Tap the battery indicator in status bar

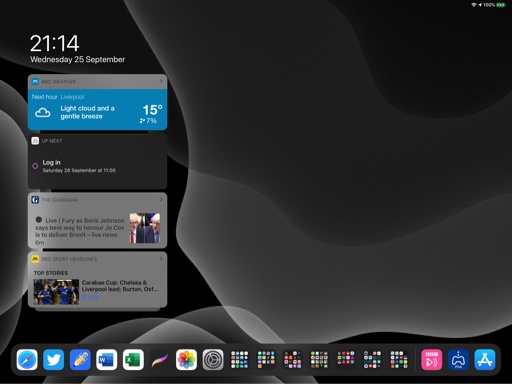tap(501, 5)
